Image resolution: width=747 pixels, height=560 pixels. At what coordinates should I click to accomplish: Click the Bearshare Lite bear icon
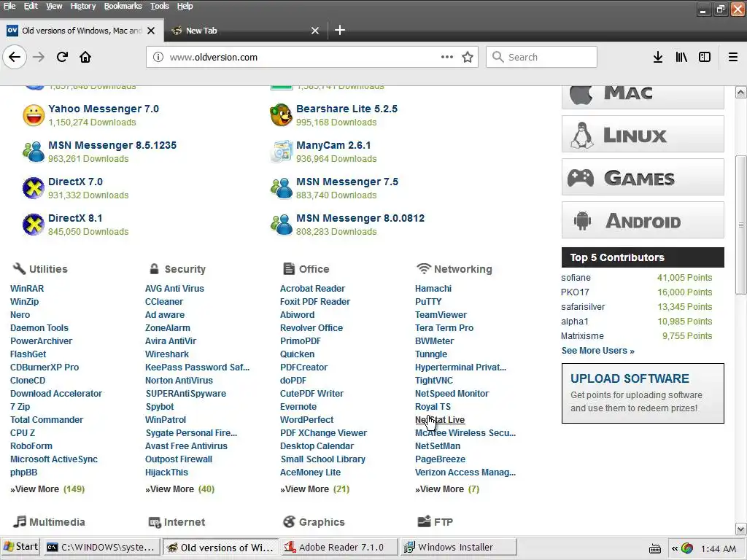point(281,115)
